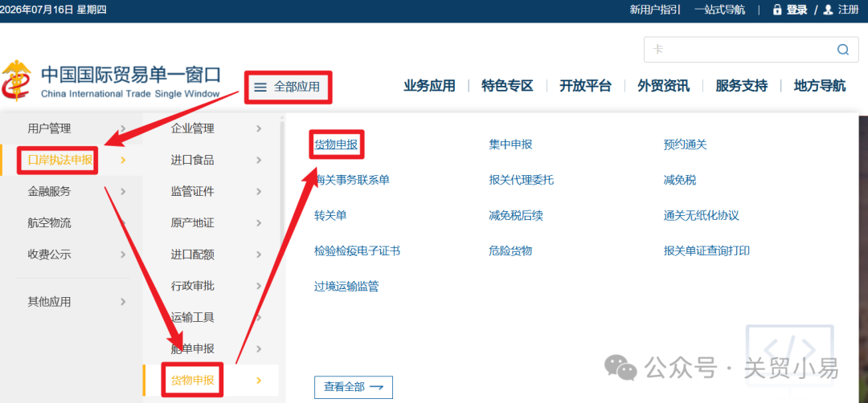This screenshot has width=868, height=403.
Task: Select 口岸执法申报 in the left menu
Action: pos(59,161)
